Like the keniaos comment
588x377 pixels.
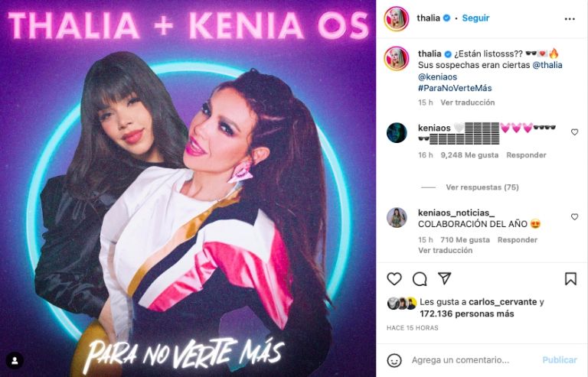click(574, 132)
